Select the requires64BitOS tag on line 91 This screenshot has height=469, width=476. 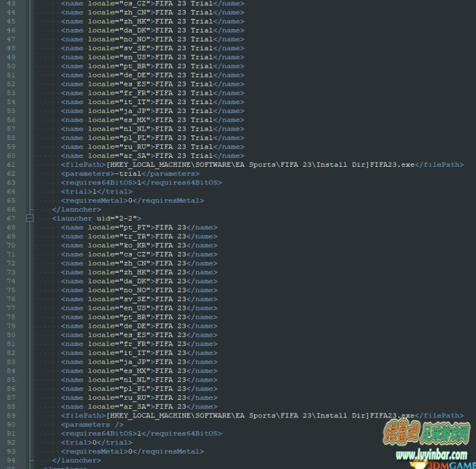pyautogui.click(x=141, y=434)
